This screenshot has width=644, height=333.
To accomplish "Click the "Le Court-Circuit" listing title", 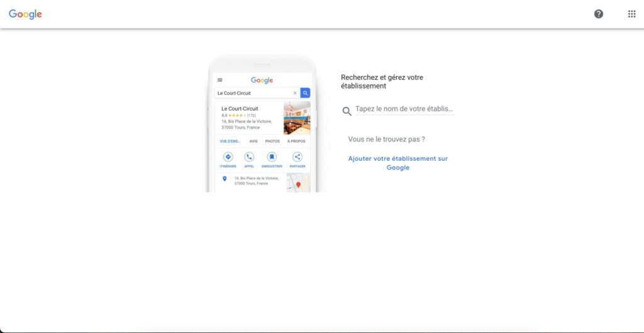I will [x=240, y=109].
